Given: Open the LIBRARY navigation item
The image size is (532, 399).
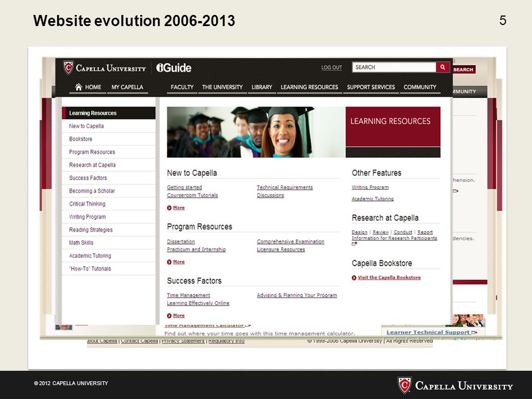Looking at the screenshot, I should pyautogui.click(x=262, y=87).
